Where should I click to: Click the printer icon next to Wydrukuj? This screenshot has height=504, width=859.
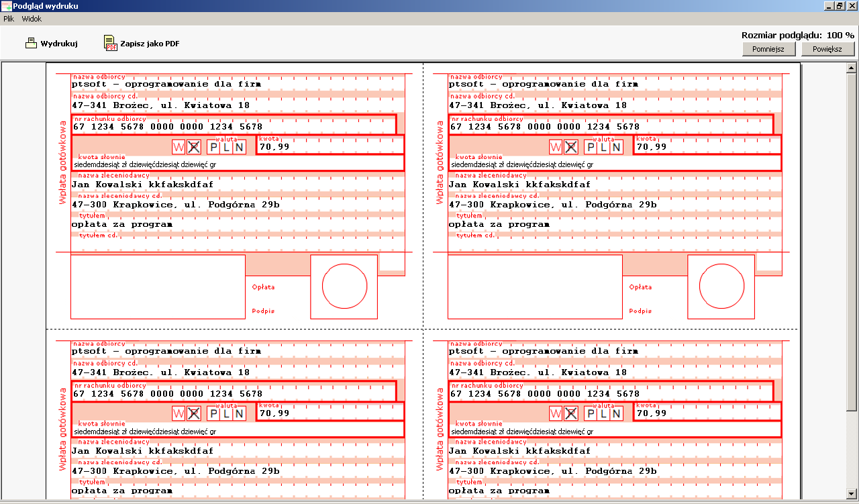point(31,44)
